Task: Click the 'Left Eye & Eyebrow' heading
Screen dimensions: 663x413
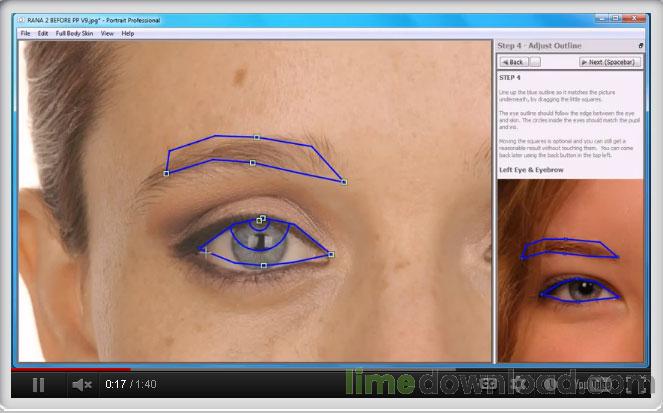Action: pyautogui.click(x=531, y=170)
